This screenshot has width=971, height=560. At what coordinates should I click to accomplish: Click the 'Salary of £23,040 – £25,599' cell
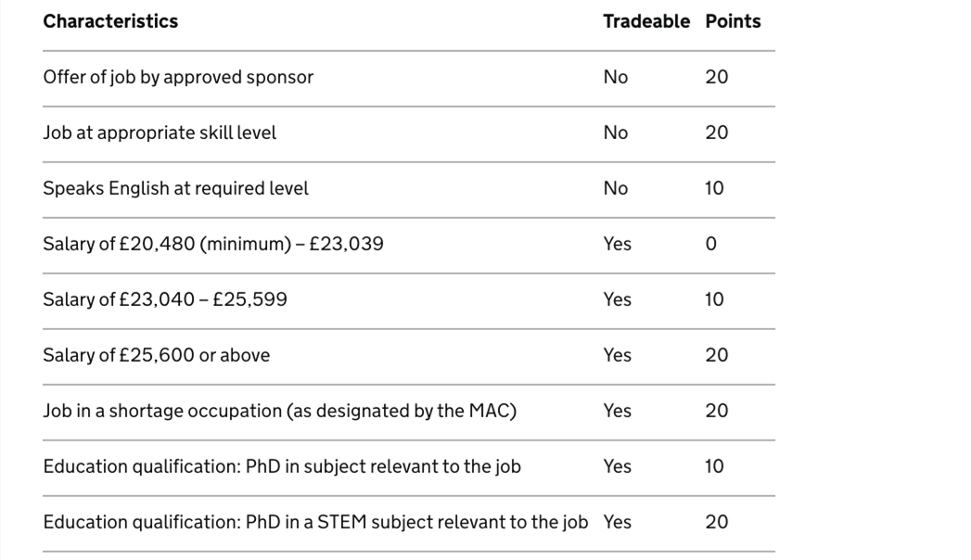(165, 300)
